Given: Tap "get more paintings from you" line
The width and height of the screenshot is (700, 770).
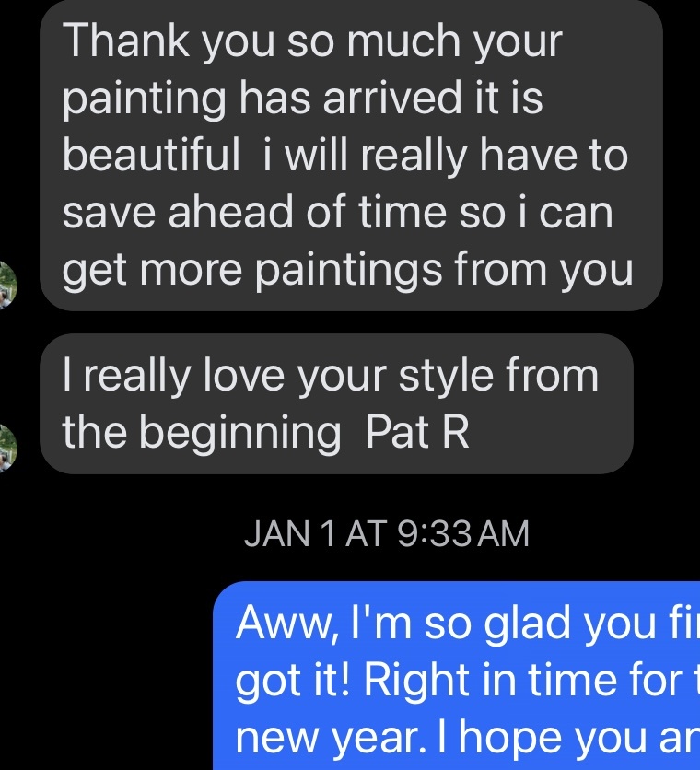Looking at the screenshot, I should click(x=348, y=271).
